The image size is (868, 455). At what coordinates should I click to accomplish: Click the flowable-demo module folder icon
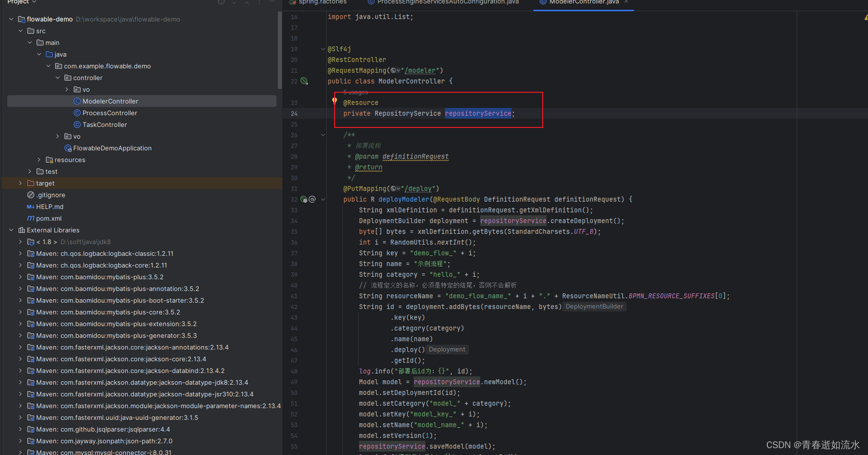[x=21, y=19]
